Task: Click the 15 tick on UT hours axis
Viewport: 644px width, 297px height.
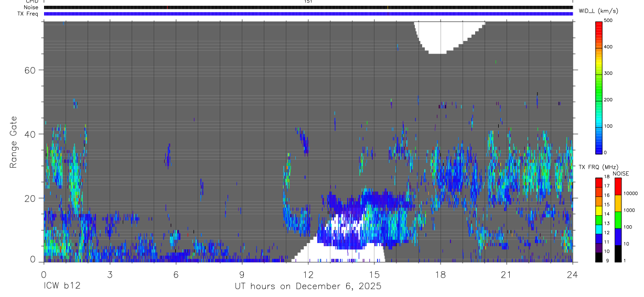Action: (x=374, y=274)
